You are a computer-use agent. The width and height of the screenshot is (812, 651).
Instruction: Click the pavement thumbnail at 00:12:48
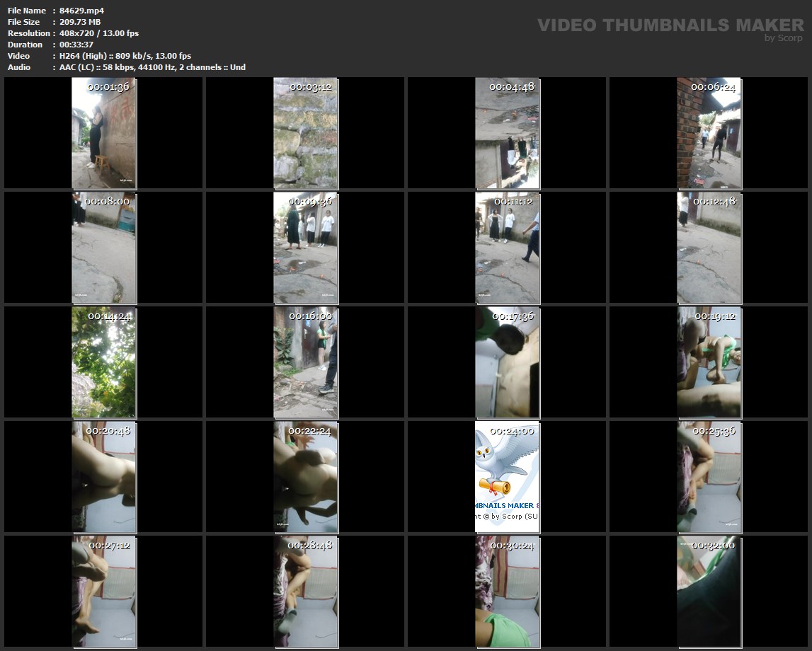pyautogui.click(x=709, y=248)
